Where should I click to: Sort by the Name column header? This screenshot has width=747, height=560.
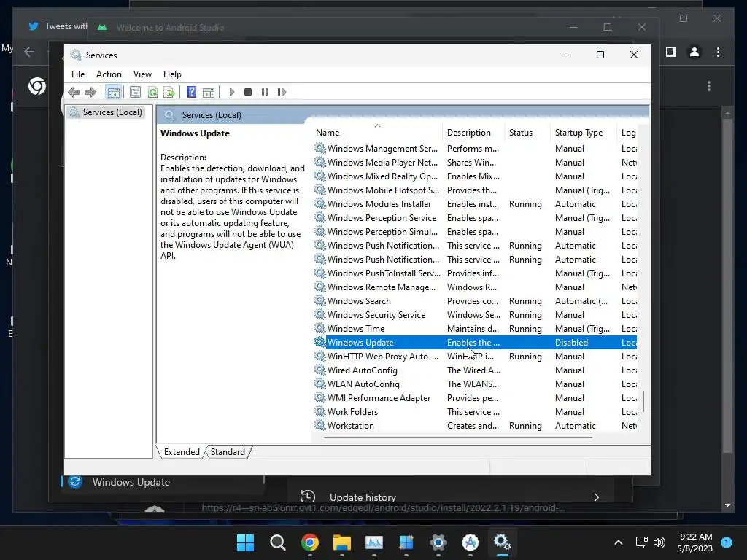377,133
